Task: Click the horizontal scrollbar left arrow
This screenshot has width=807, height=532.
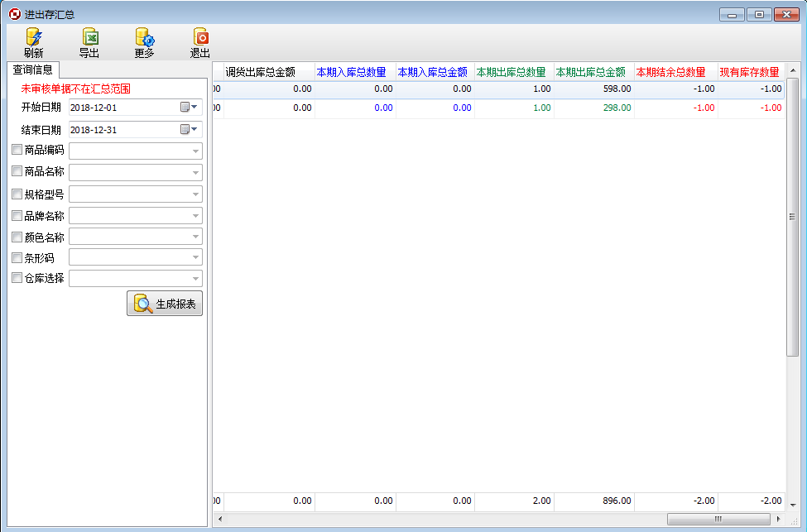Action: [x=220, y=519]
